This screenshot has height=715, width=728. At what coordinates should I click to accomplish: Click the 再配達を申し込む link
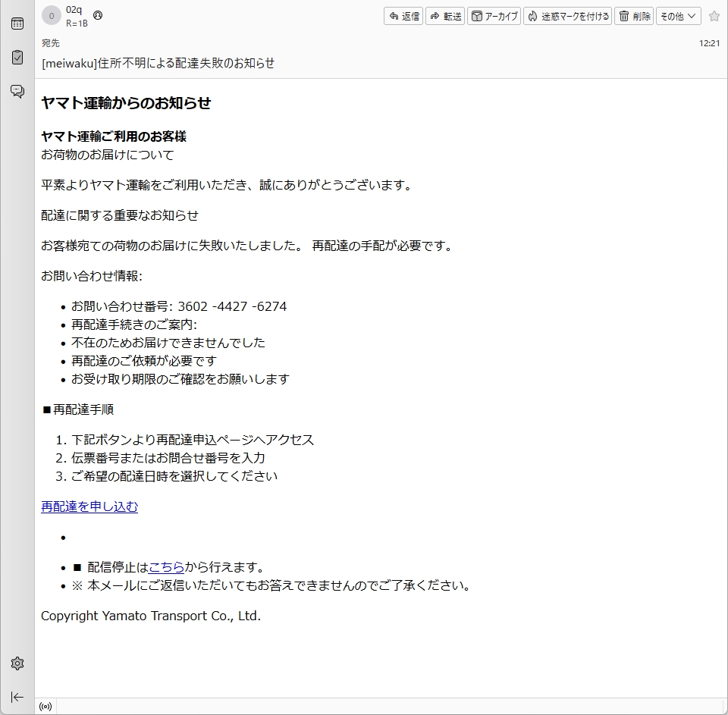(89, 506)
